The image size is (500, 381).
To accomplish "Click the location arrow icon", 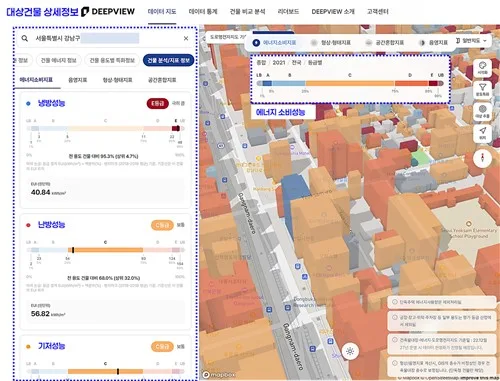I will 482,133.
